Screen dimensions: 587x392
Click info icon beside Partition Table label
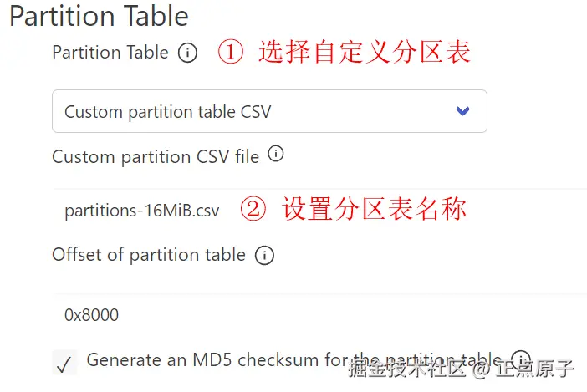[x=188, y=53]
